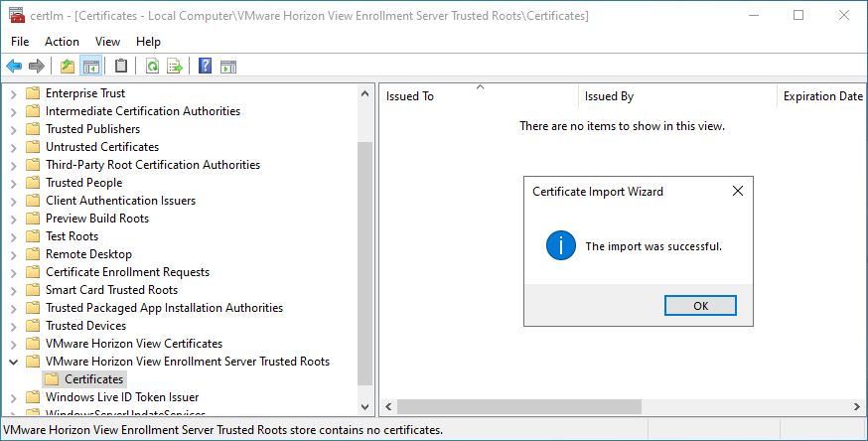
Task: Toggle Show/Hide Action Pane icon
Action: tap(227, 67)
